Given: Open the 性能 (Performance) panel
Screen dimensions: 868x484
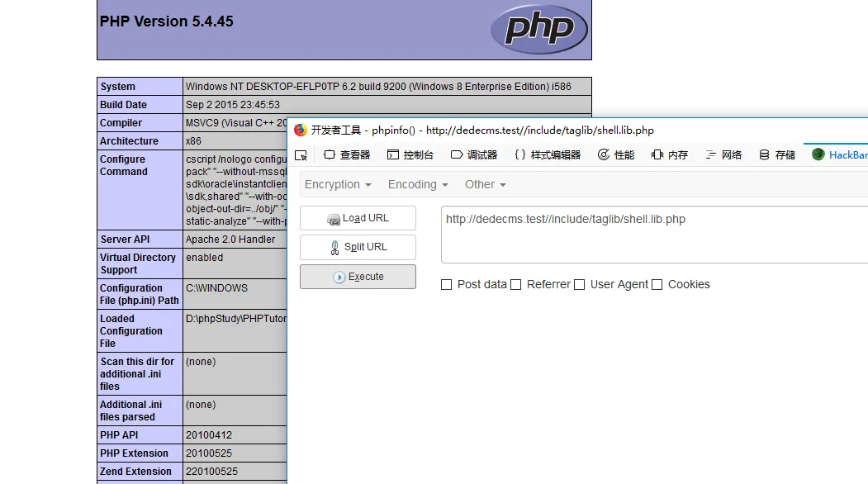Looking at the screenshot, I should pos(616,154).
